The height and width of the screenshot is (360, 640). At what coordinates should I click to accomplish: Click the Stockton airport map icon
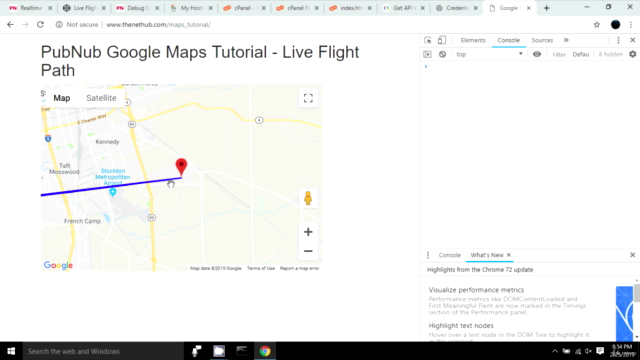pyautogui.click(x=113, y=191)
